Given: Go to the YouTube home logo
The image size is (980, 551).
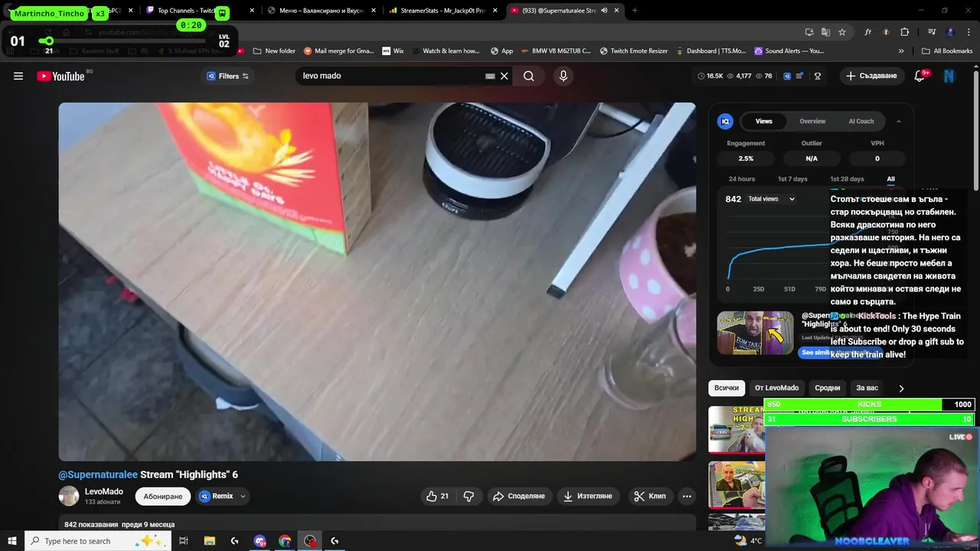Looking at the screenshot, I should (x=61, y=76).
